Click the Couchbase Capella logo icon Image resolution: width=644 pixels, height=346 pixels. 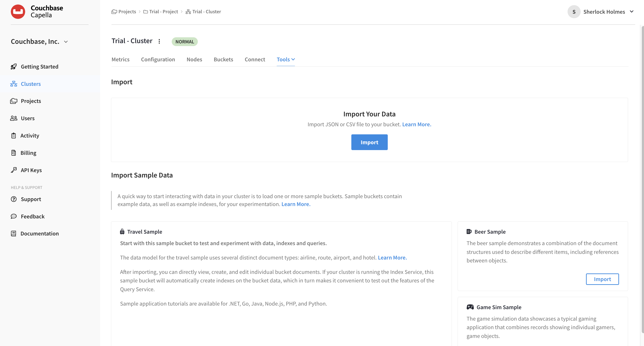coord(18,11)
